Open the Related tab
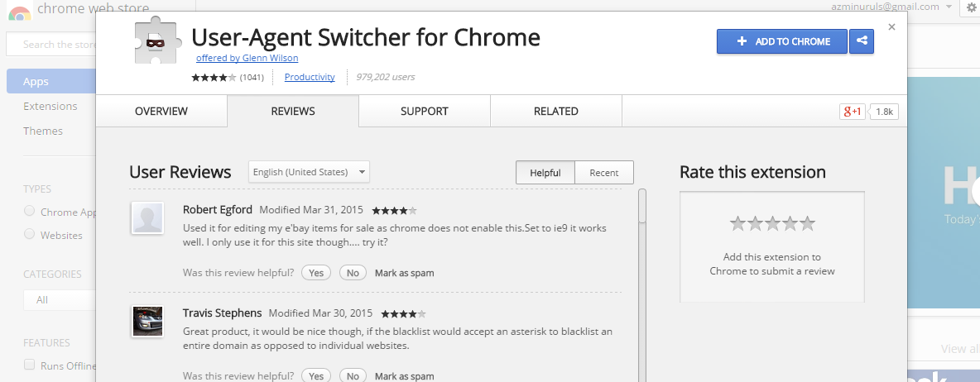Screen dimensions: 980x382 [x=555, y=112]
